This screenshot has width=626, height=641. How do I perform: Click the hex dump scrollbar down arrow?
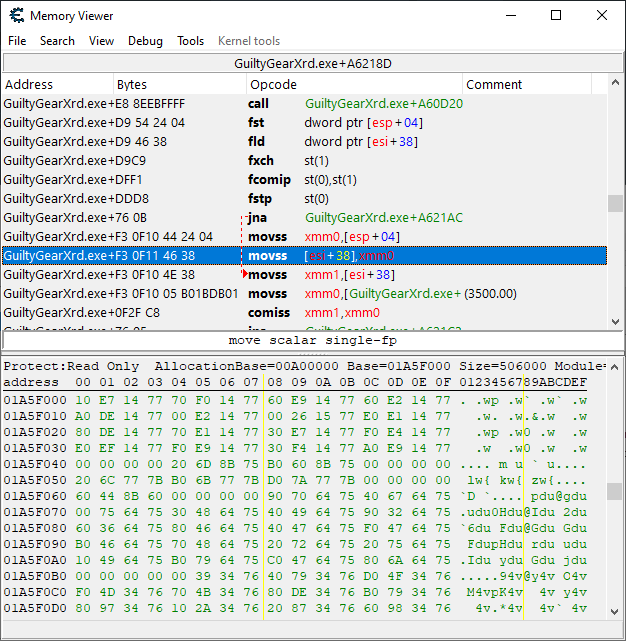coord(616,611)
